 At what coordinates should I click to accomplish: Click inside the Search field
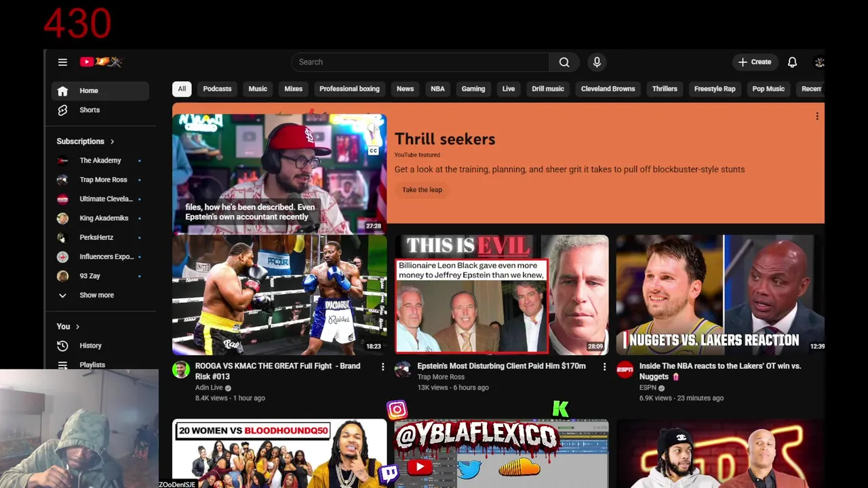[x=420, y=62]
